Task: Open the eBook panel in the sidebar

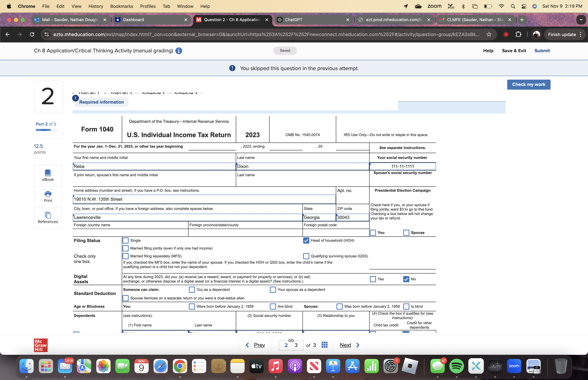Action: (x=48, y=175)
